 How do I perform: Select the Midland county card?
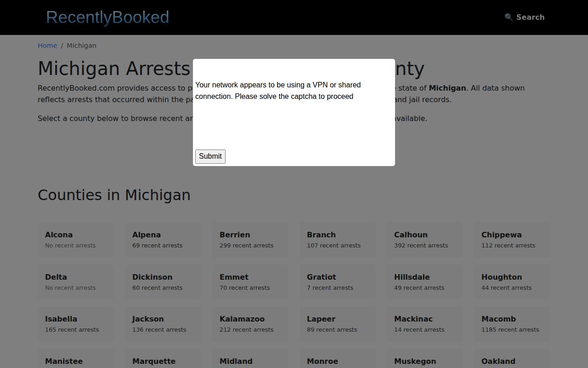[250, 358]
